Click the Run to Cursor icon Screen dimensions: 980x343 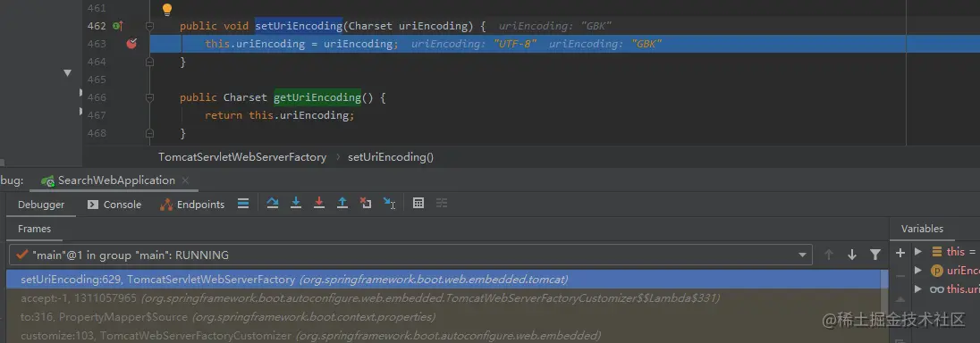point(389,203)
